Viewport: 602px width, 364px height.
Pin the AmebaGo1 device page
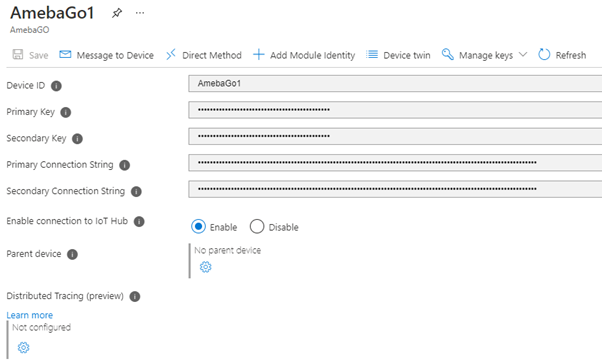pos(117,13)
